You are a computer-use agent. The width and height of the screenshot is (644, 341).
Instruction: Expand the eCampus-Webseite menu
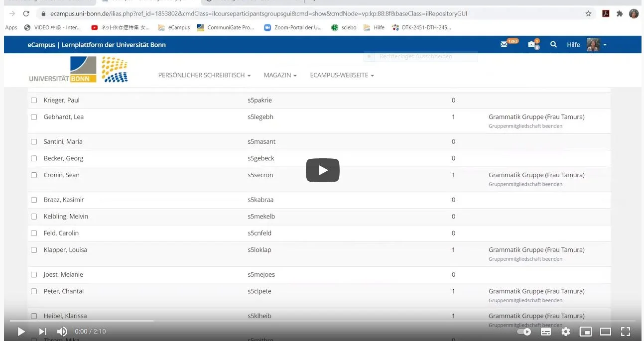tap(342, 75)
